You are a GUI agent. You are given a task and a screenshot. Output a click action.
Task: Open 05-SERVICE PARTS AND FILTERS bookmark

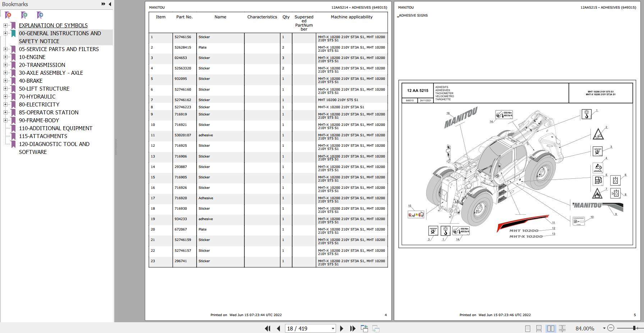(x=59, y=49)
